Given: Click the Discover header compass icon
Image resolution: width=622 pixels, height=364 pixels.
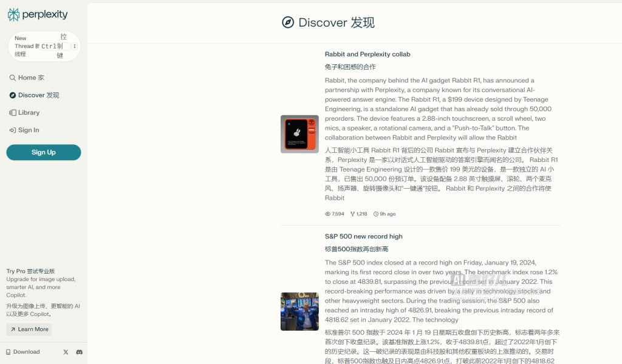Looking at the screenshot, I should 288,22.
